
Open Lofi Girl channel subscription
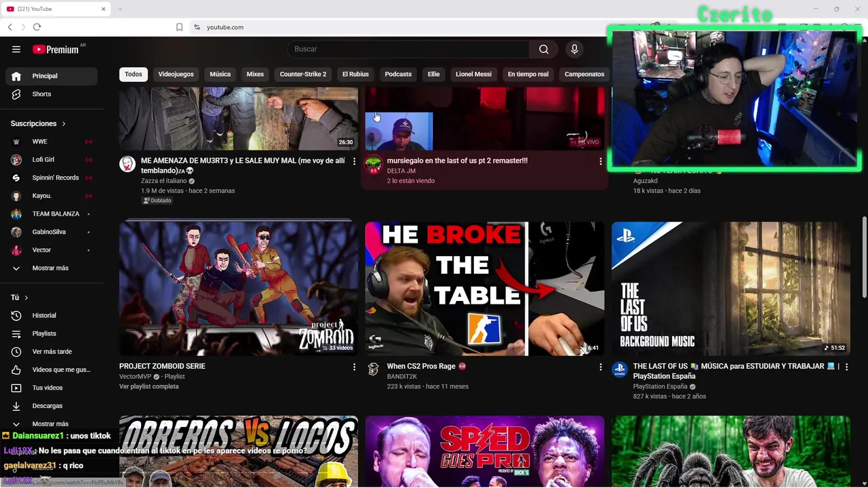pos(52,159)
